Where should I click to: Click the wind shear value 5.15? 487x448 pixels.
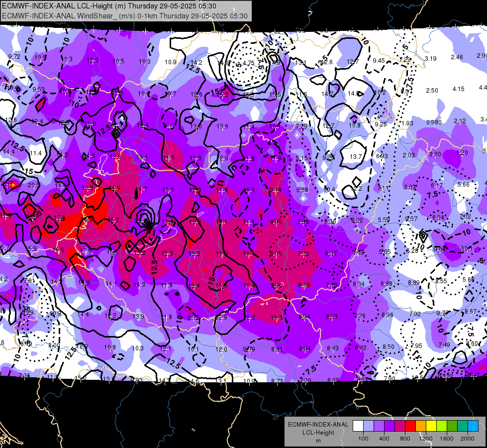pos(302,158)
